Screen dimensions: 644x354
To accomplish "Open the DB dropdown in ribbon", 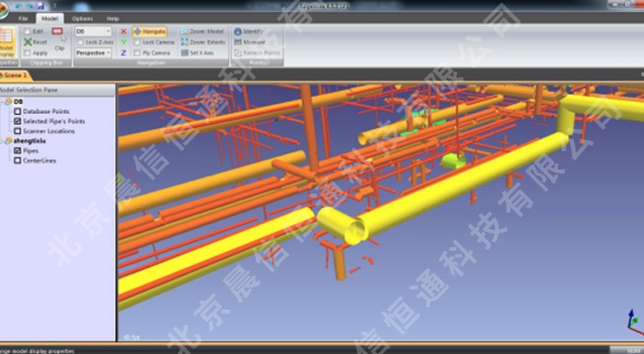I will pos(93,31).
